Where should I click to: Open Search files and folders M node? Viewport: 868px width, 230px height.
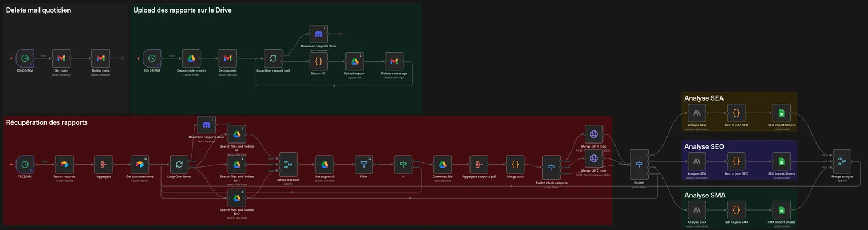(236, 134)
